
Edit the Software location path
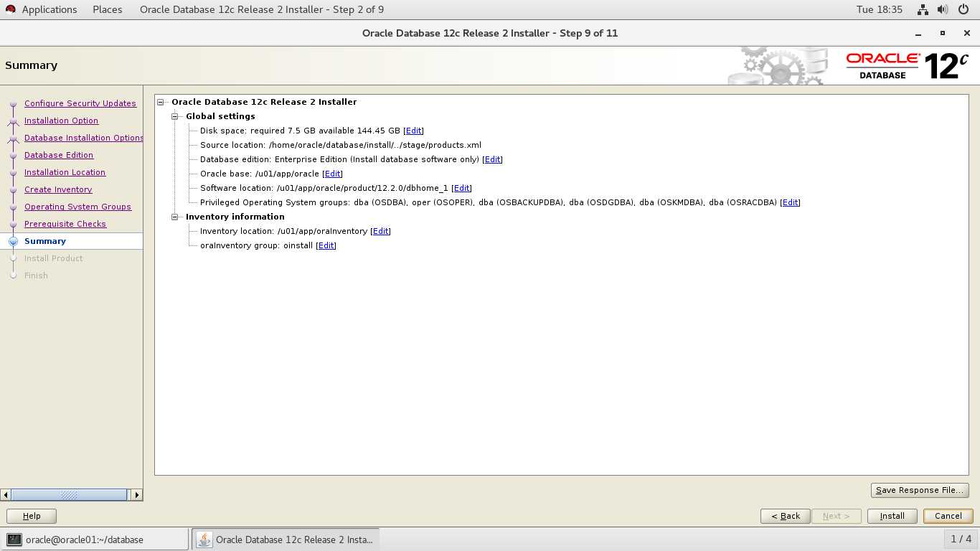pos(461,188)
